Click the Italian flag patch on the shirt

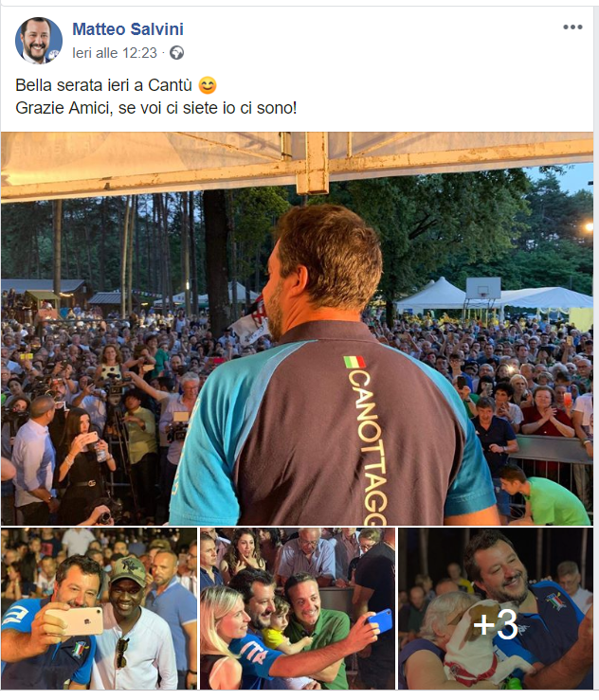pos(354,361)
